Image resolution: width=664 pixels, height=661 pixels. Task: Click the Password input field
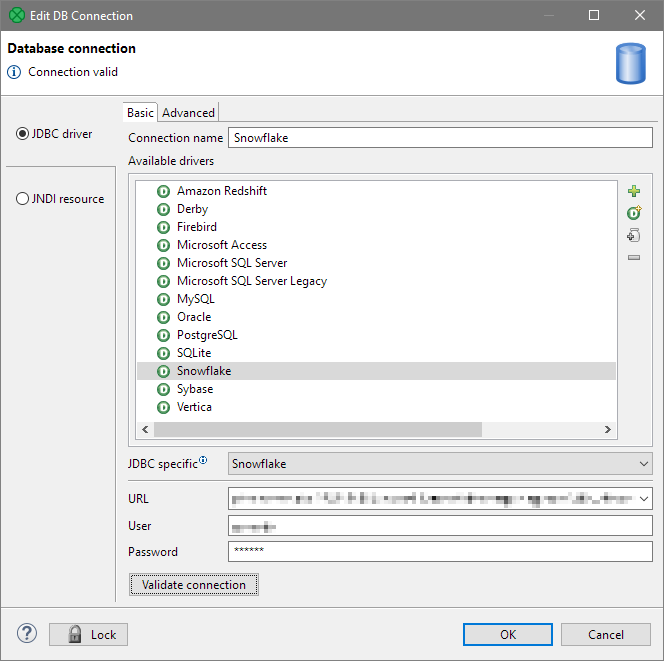tap(440, 551)
